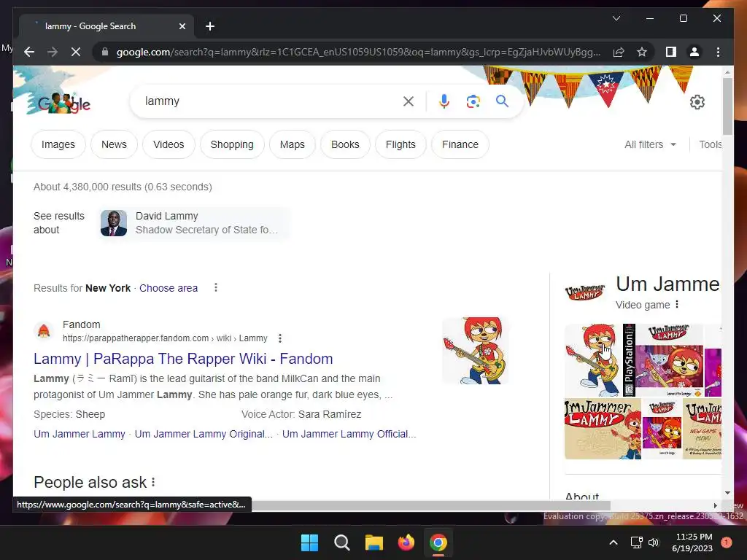Close the lammy Google Search tab
Image resolution: width=747 pixels, height=560 pixels.
point(182,26)
